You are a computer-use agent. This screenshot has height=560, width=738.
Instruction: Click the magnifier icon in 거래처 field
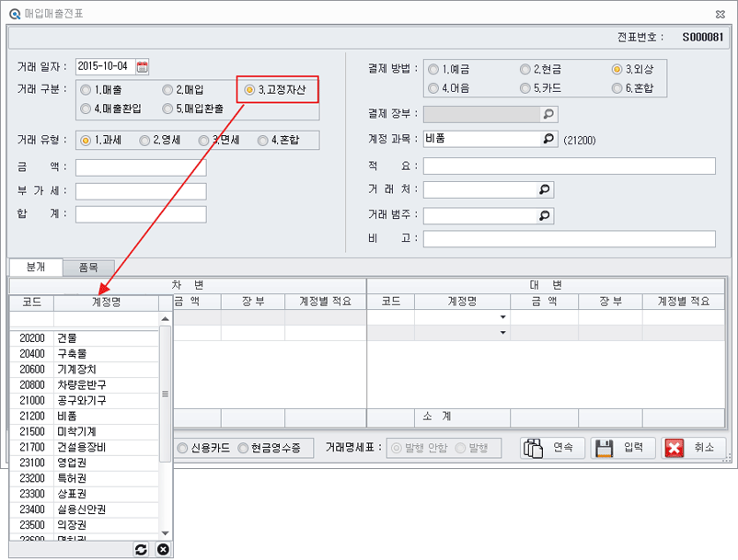click(x=545, y=189)
